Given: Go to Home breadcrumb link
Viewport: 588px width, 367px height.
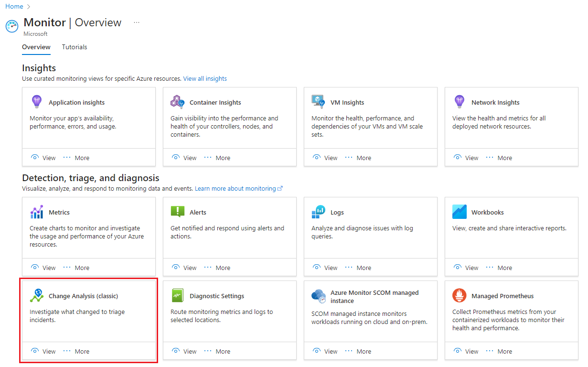Looking at the screenshot, I should (x=14, y=6).
